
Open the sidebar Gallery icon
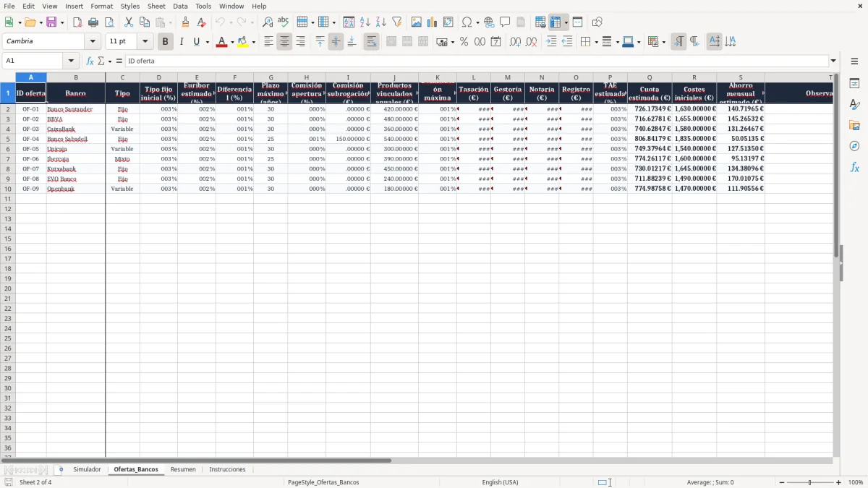coord(854,125)
